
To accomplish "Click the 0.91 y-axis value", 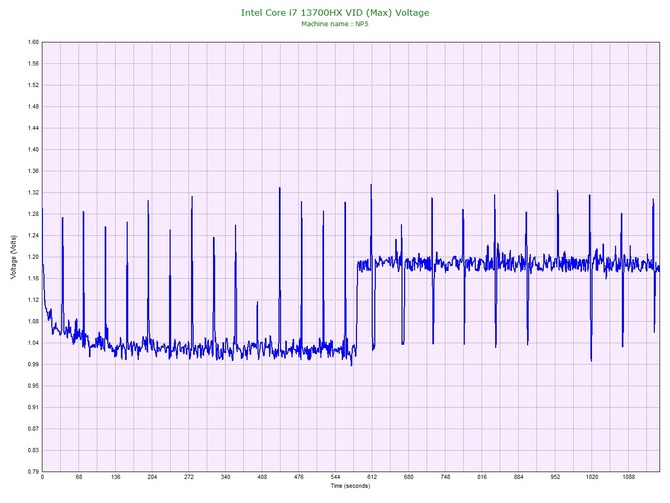I will coord(33,407).
